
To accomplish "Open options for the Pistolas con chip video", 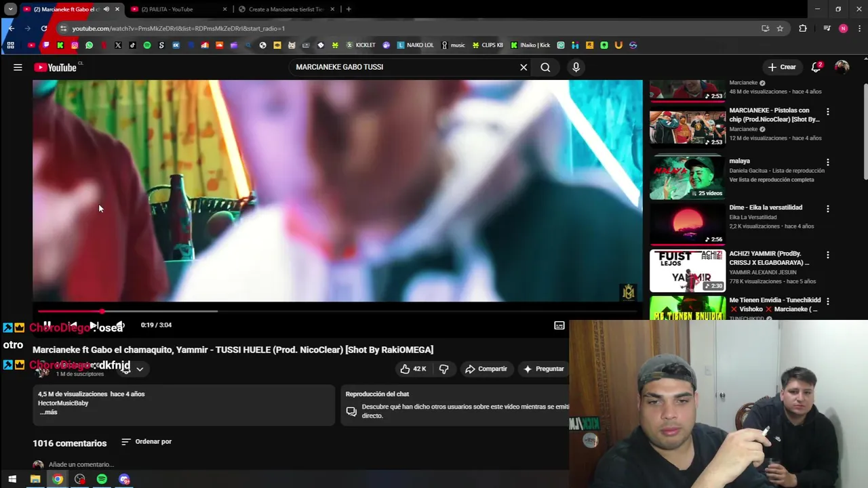I will point(827,111).
